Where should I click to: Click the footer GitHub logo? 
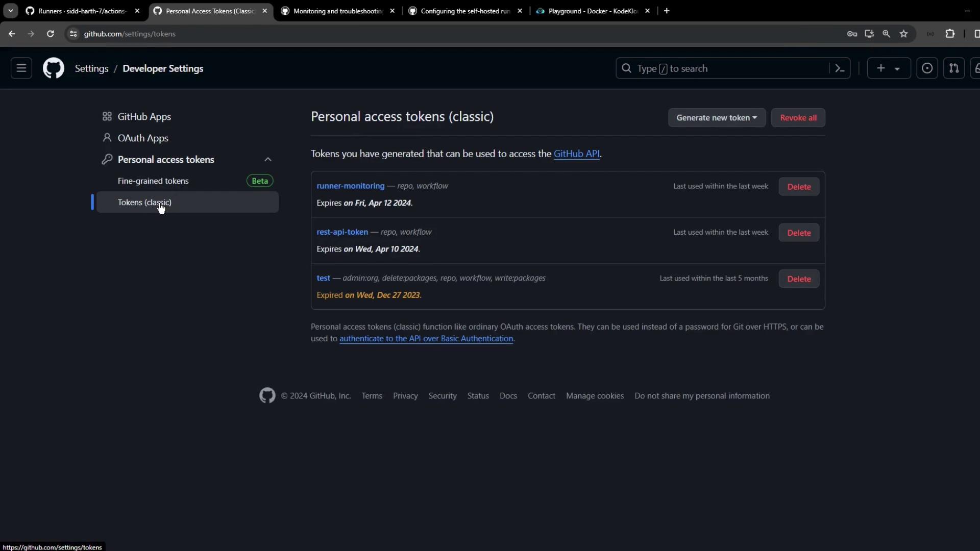tap(267, 395)
